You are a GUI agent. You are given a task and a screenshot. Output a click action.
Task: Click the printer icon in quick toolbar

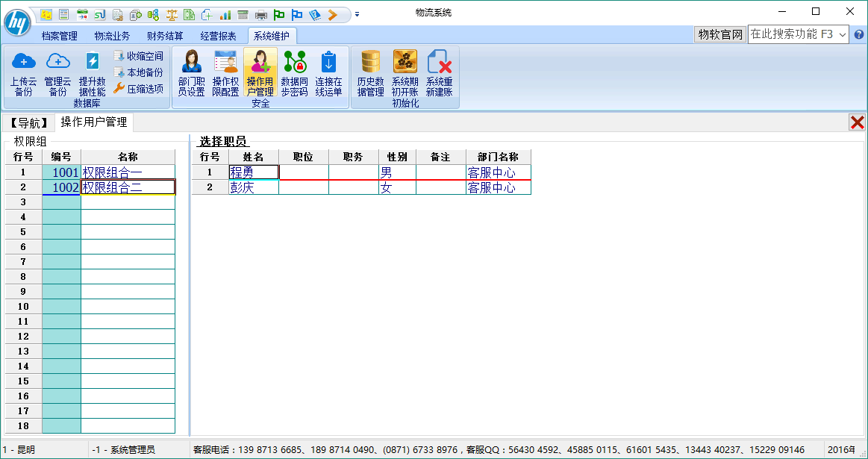(260, 14)
